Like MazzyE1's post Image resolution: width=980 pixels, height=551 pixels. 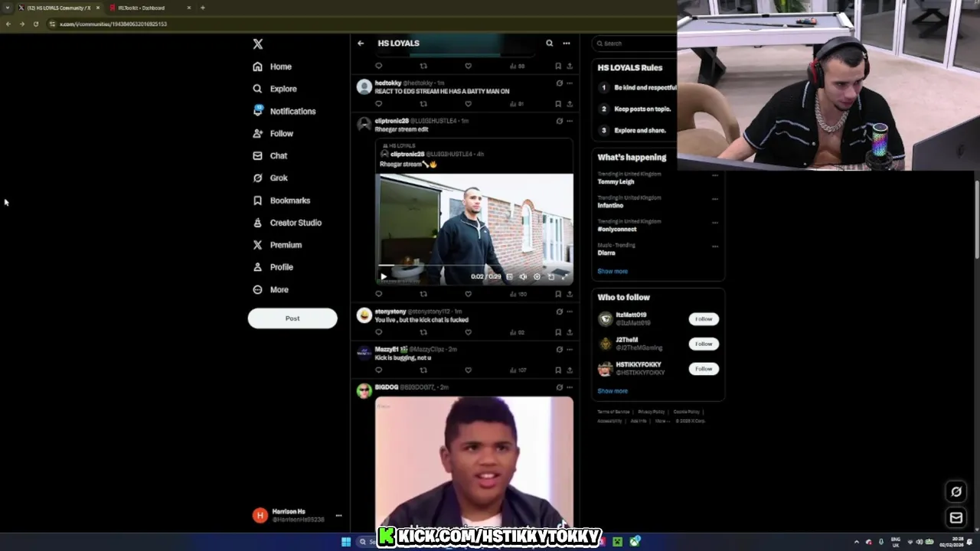pyautogui.click(x=468, y=370)
